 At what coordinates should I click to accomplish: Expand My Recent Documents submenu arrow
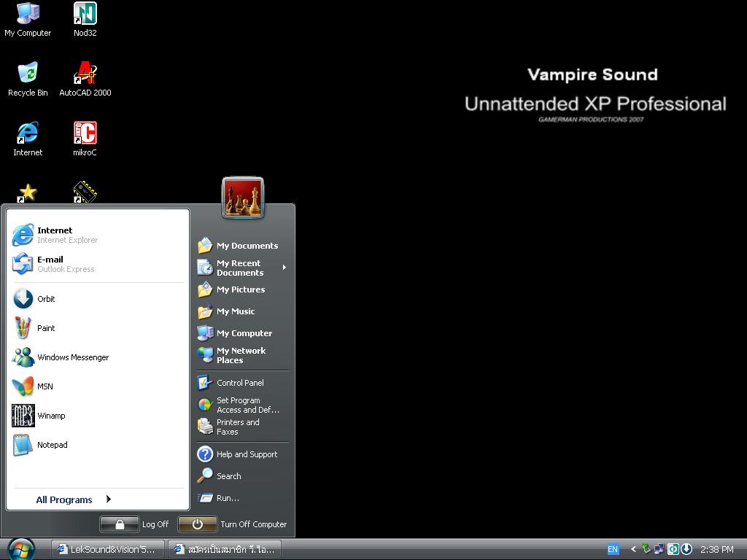point(284,268)
